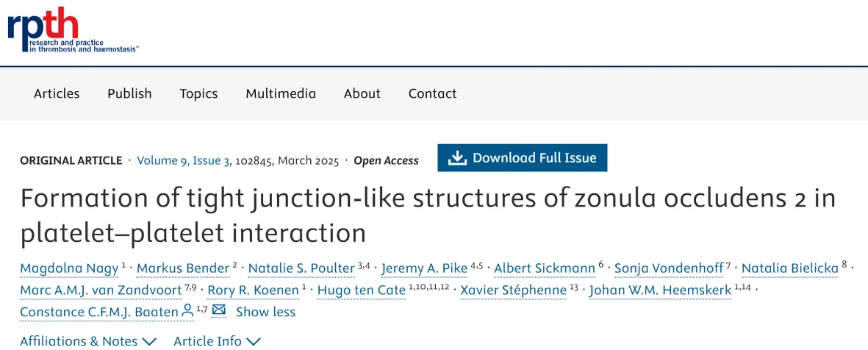Expand the Article Info section
Viewport: 868px width, 350px height.
[x=217, y=341]
